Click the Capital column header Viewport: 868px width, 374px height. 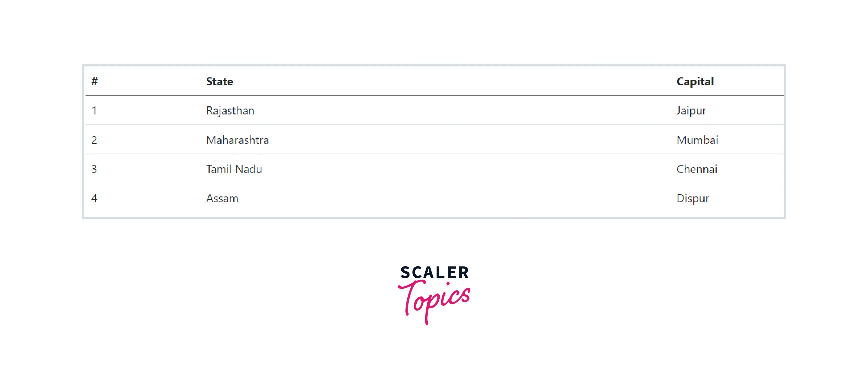coord(695,81)
